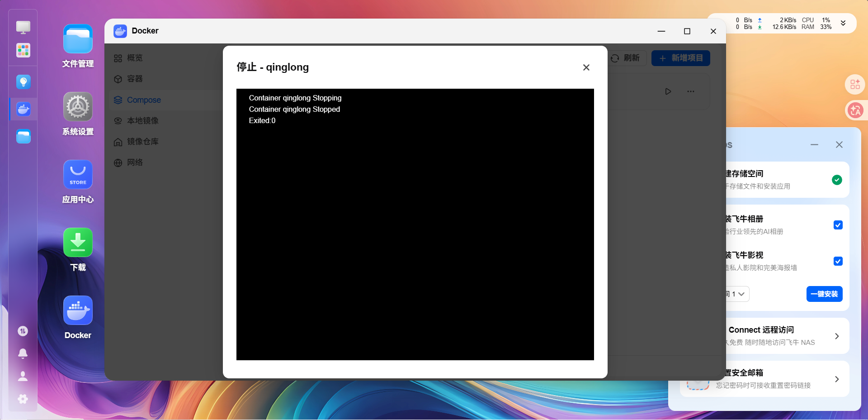Open the user account icon in dock
Screen dimensions: 868x420
pyautogui.click(x=23, y=376)
